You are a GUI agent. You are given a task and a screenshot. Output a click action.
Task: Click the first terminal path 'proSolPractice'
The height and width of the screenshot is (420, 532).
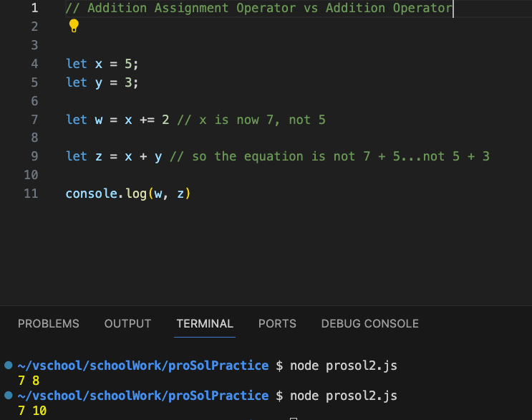(x=218, y=366)
